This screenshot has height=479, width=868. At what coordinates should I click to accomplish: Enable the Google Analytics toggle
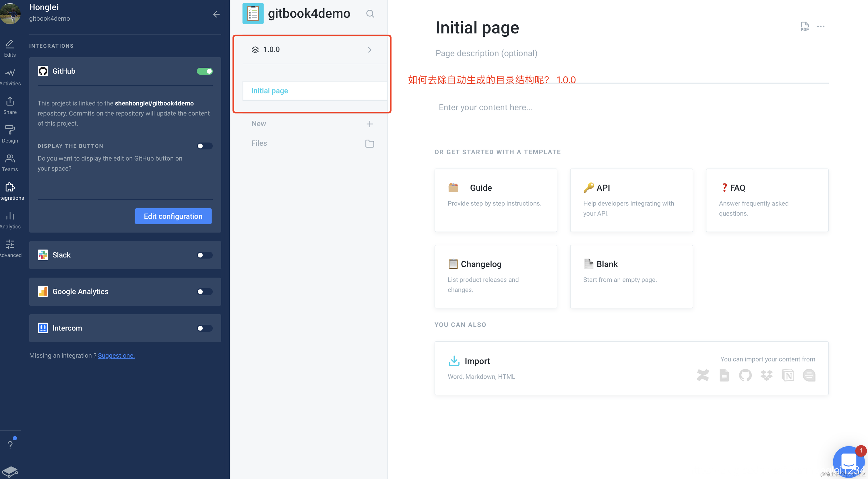coord(205,292)
